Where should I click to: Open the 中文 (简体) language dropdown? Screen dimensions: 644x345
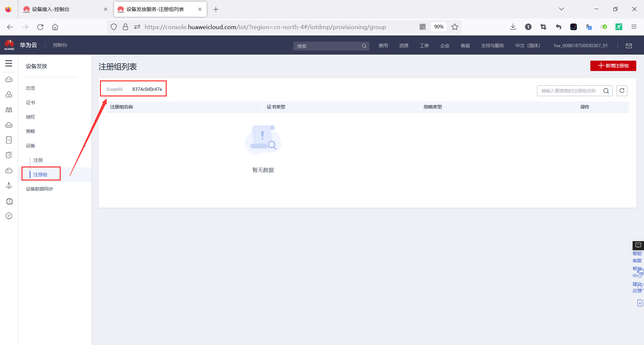pyautogui.click(x=528, y=46)
